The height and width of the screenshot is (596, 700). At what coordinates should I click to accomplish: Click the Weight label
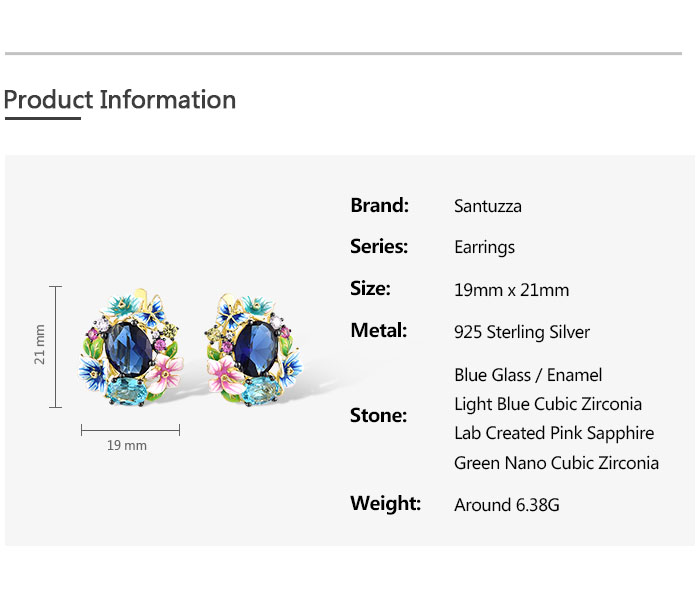(385, 504)
